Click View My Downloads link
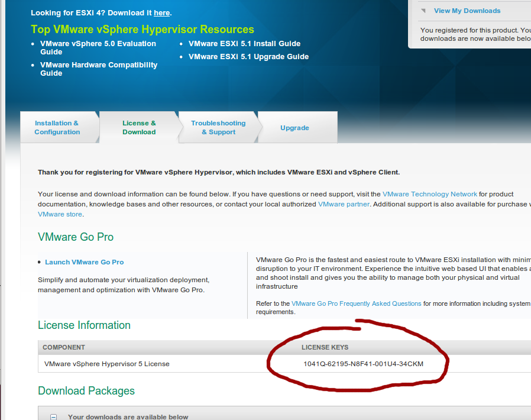 point(467,11)
